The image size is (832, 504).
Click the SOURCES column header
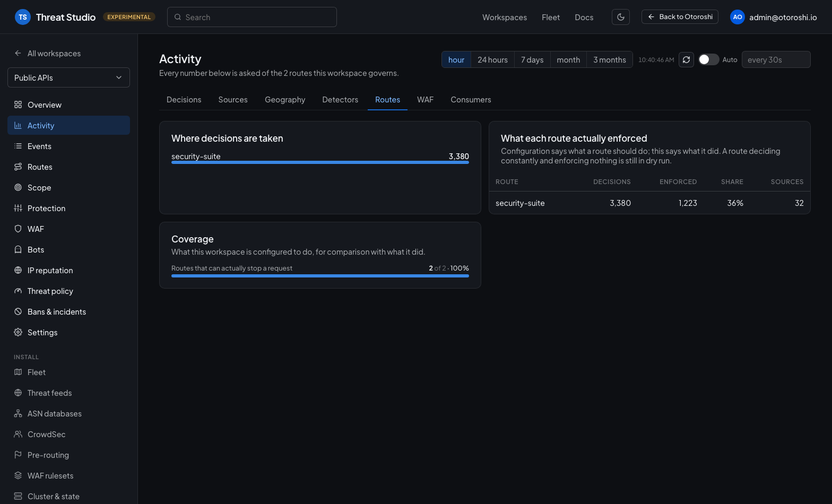click(x=787, y=181)
